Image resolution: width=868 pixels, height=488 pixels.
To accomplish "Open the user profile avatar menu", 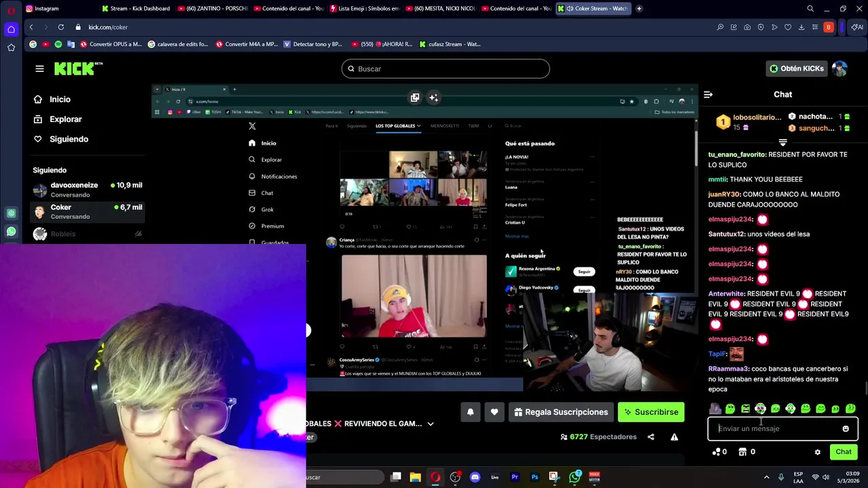I will click(840, 68).
